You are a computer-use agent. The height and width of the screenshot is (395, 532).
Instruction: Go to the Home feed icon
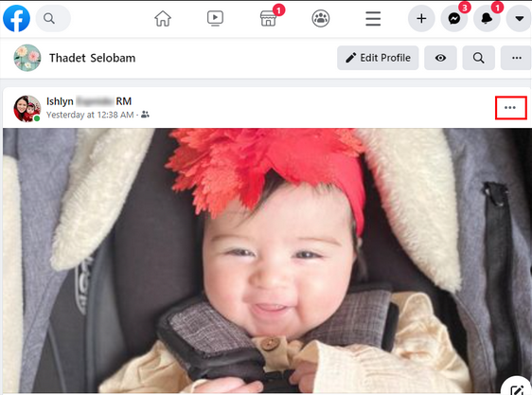(x=163, y=18)
